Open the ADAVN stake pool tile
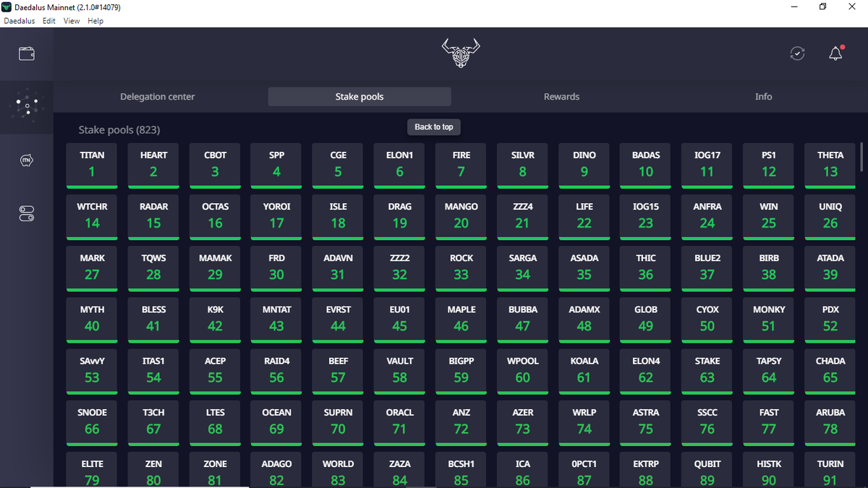This screenshot has height=488, width=868. pos(338,269)
